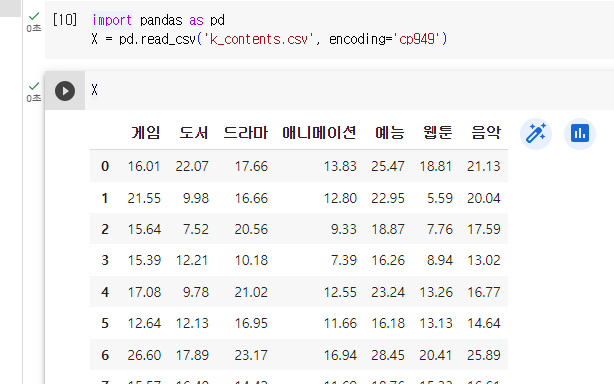Click the cell value 17.08
The width and height of the screenshot is (614, 384).
coord(144,292)
